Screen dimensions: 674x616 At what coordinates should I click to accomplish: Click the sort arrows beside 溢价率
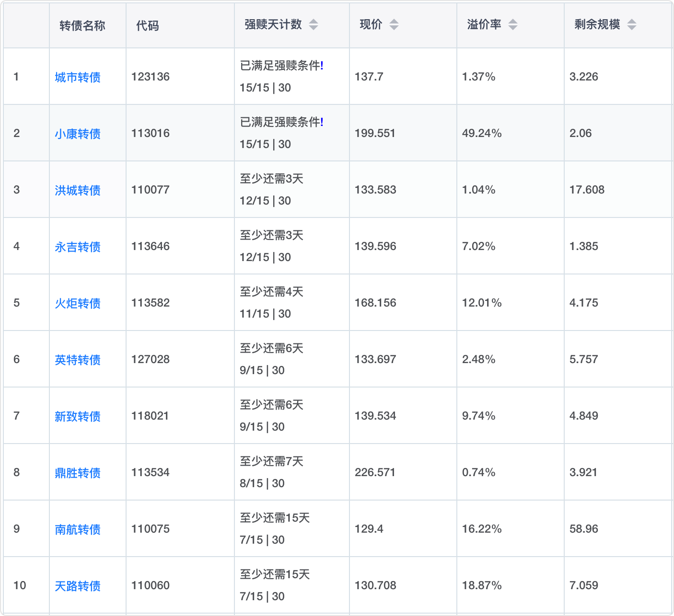[512, 24]
